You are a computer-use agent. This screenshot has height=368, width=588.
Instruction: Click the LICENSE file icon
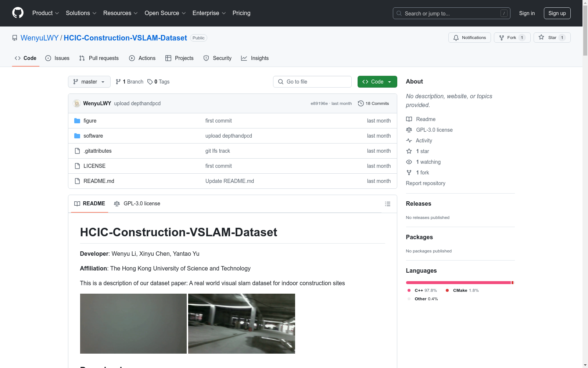[x=77, y=166]
